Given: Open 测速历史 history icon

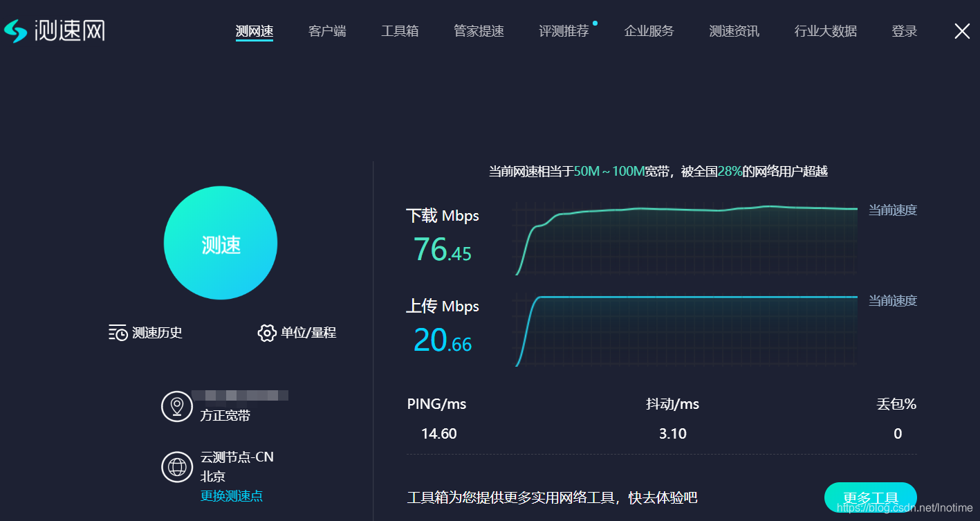Looking at the screenshot, I should click(x=118, y=333).
